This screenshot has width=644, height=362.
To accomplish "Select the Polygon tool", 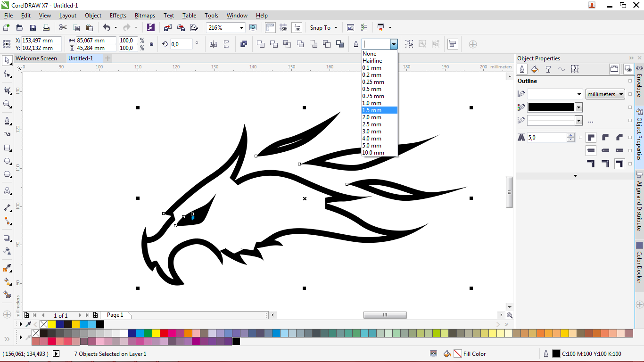I will [7, 174].
